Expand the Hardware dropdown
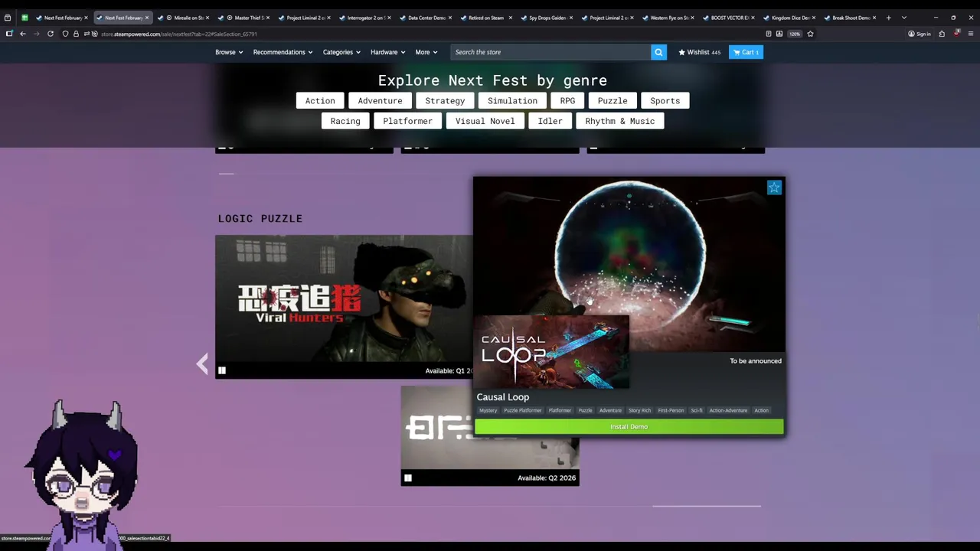The image size is (980, 551). click(387, 52)
